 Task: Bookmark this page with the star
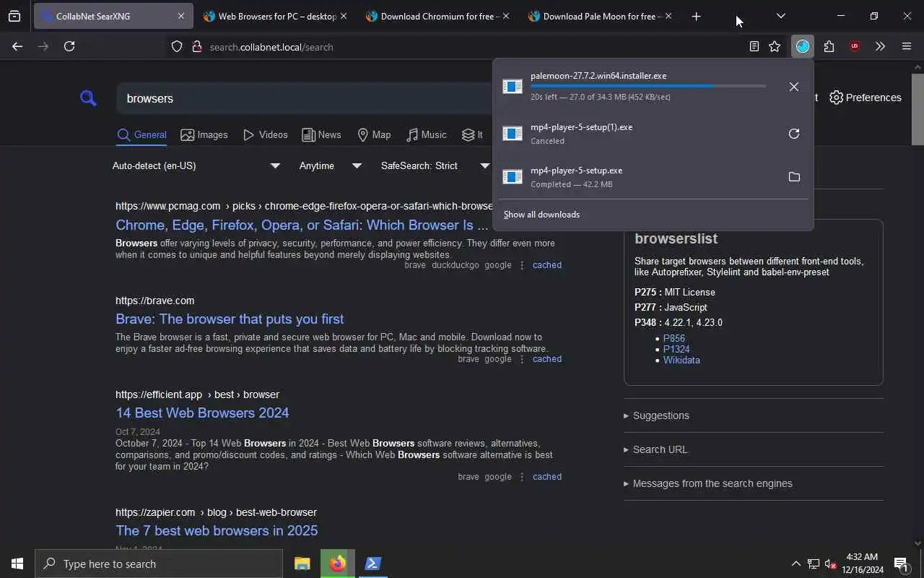pyautogui.click(x=775, y=46)
